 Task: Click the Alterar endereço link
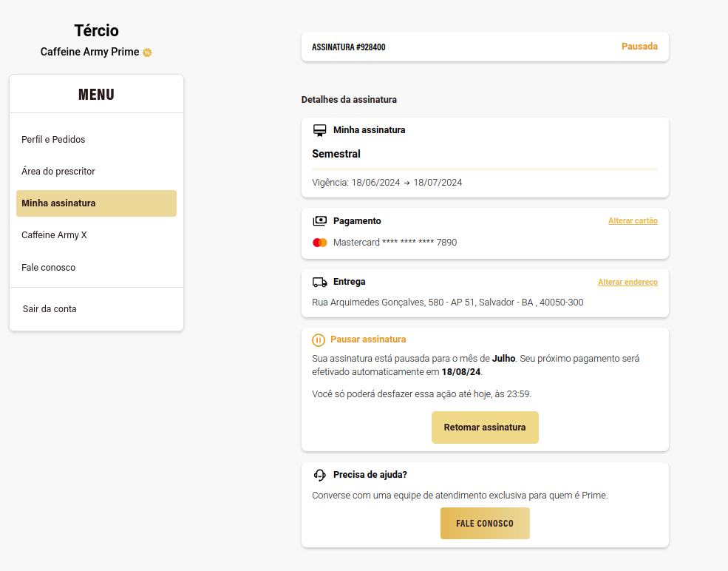(x=627, y=282)
